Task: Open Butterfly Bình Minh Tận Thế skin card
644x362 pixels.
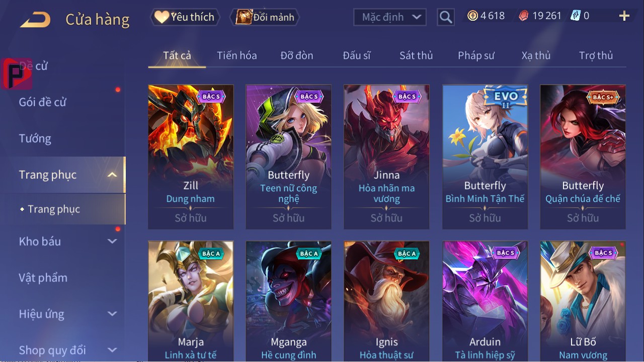Action: tap(485, 157)
